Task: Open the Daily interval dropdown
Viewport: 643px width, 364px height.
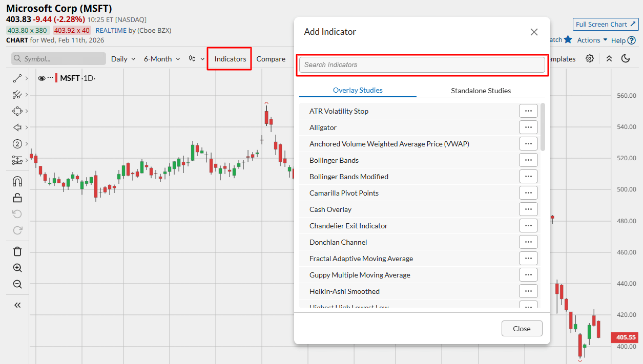Action: (122, 58)
